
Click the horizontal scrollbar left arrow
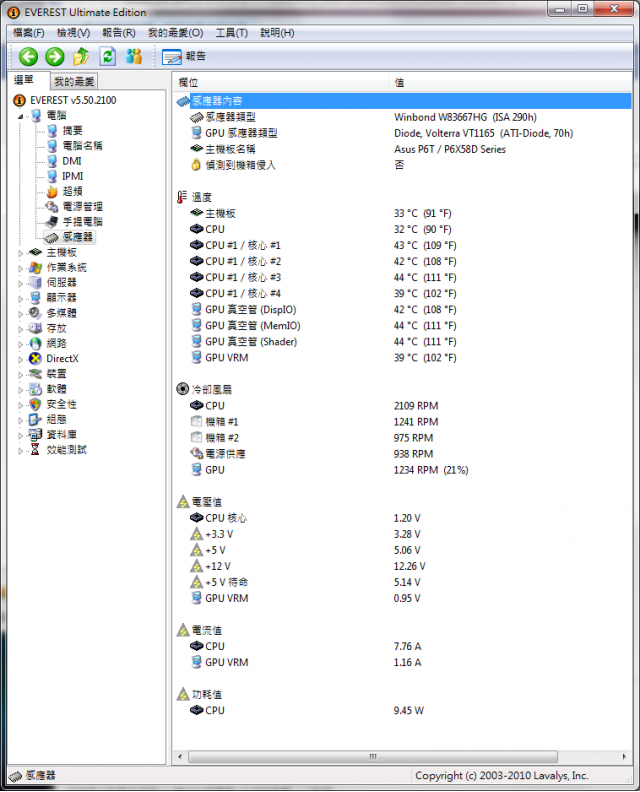[x=180, y=757]
